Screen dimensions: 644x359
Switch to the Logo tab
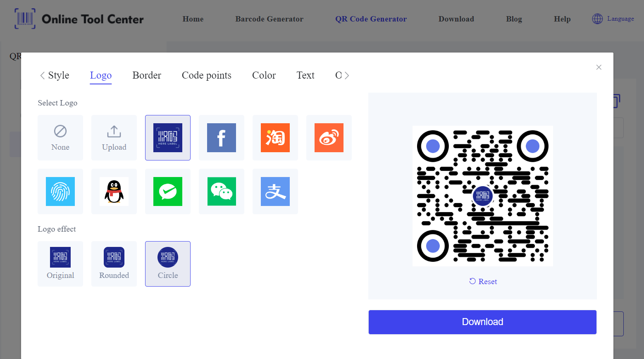click(101, 75)
